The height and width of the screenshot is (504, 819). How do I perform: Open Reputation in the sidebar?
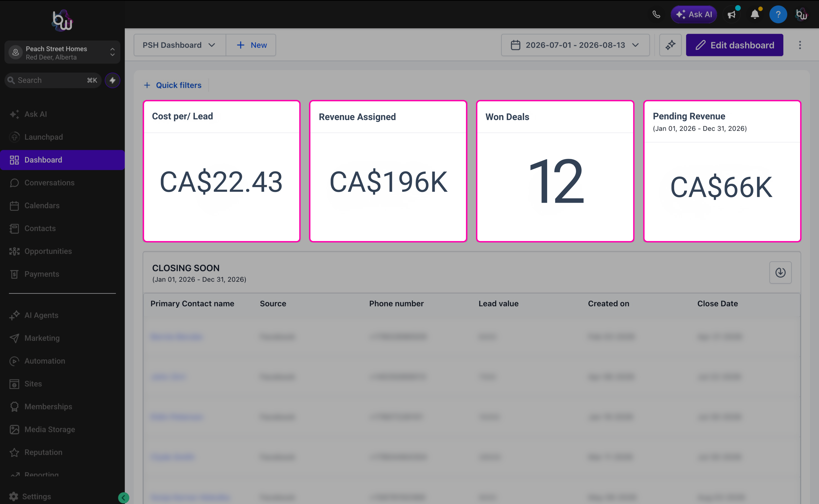click(x=62, y=452)
